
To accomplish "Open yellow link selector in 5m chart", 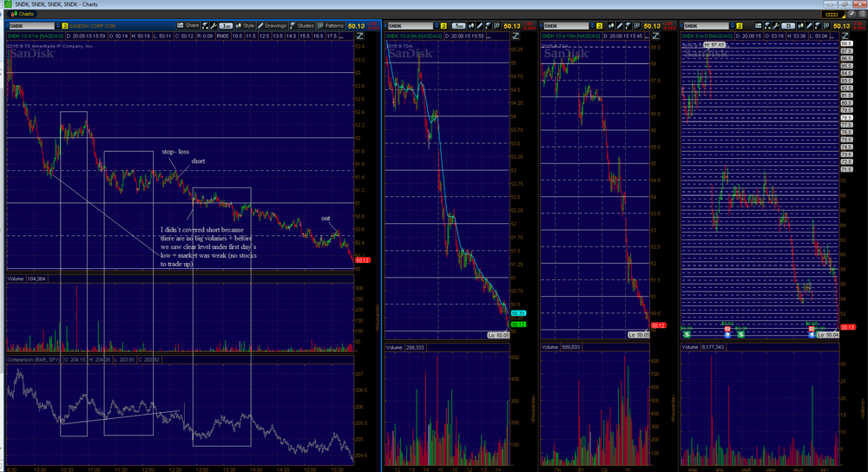I will (444, 26).
